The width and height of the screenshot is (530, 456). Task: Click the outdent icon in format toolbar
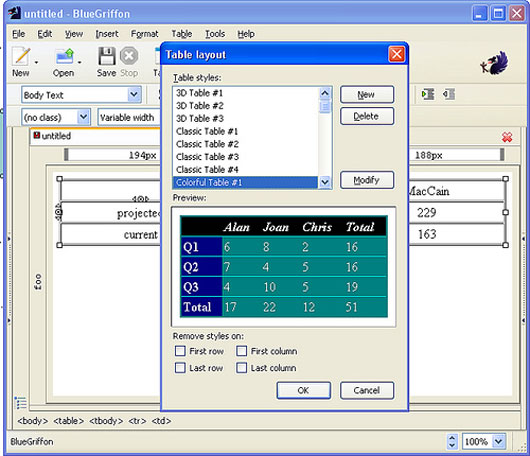click(449, 94)
